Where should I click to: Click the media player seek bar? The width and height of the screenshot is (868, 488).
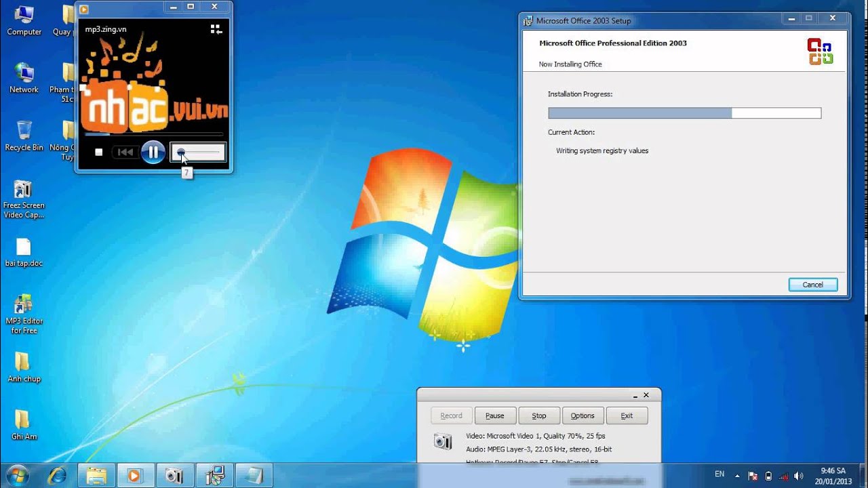point(153,134)
